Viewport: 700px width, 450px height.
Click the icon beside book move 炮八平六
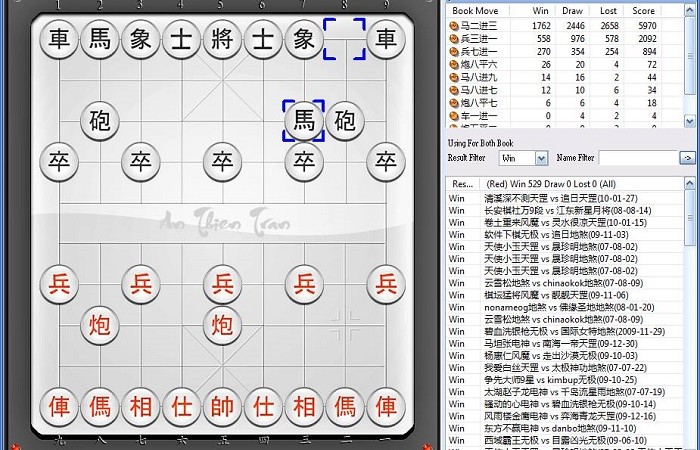(454, 64)
